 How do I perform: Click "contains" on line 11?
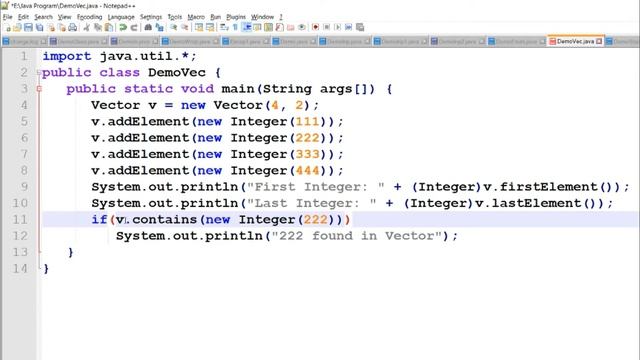click(165, 220)
